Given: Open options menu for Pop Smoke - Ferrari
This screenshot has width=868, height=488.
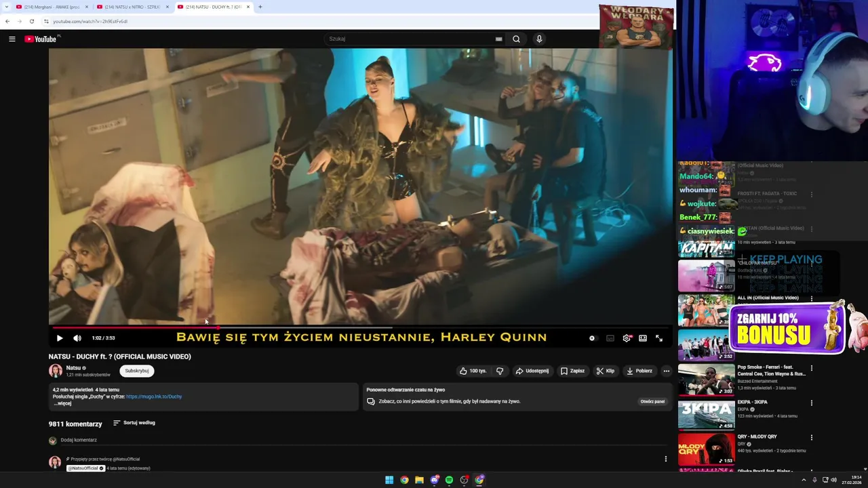Looking at the screenshot, I should (x=812, y=368).
